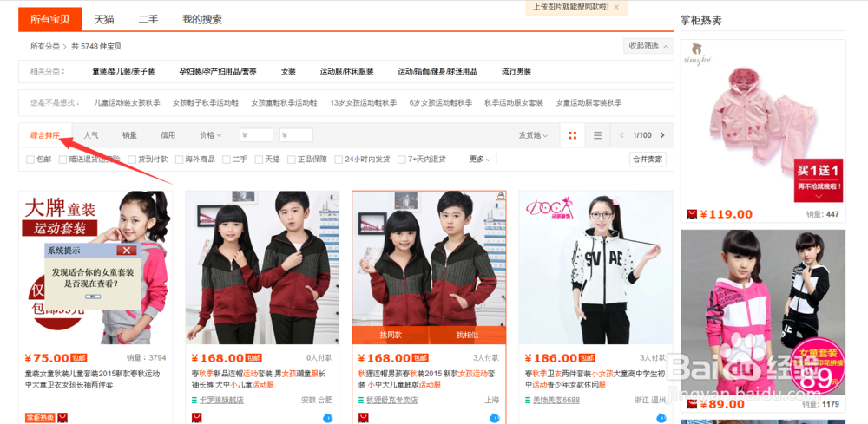Go to previous results page arrow
This screenshot has height=424, width=868.
(621, 135)
